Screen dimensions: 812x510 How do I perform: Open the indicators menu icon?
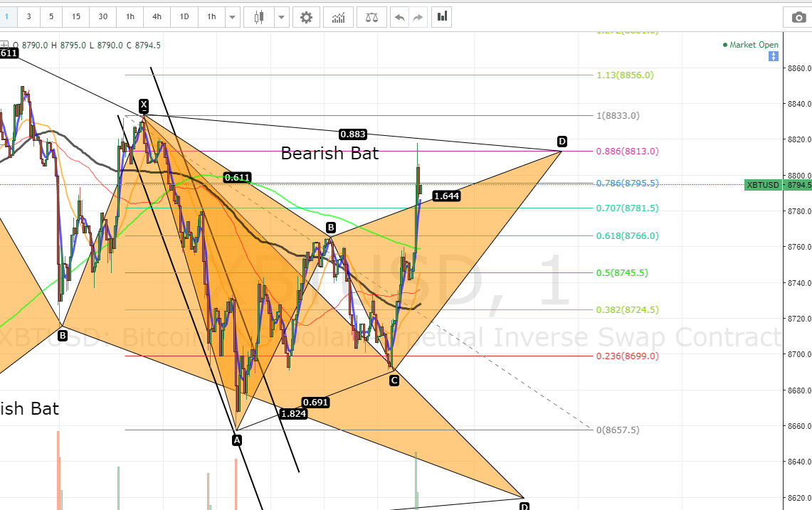coord(338,17)
